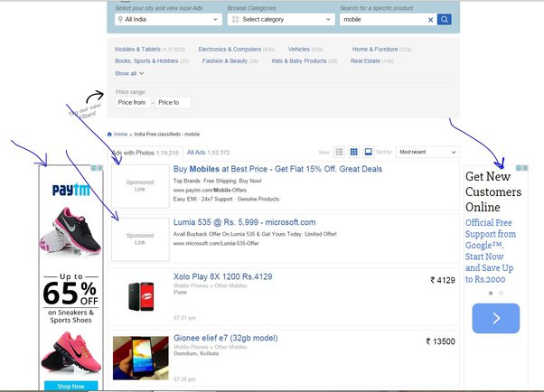
Task: Clear the search text with X icon
Action: click(x=430, y=20)
